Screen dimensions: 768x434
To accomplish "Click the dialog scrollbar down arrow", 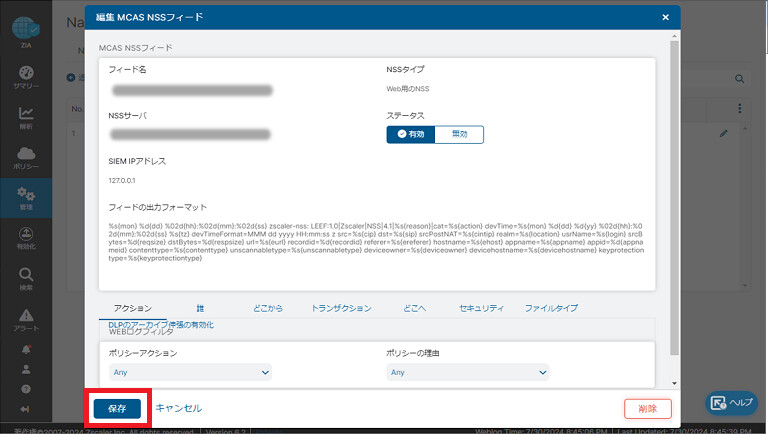I will [674, 384].
